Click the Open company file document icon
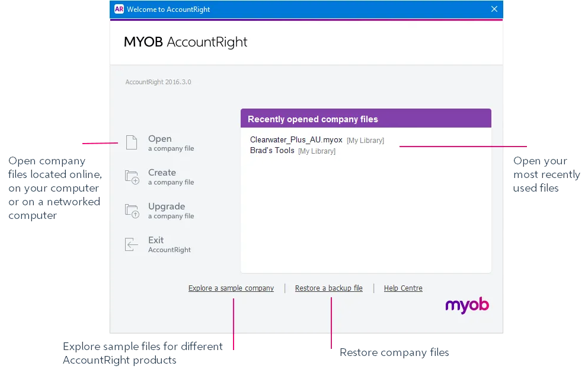588x372 pixels. [x=131, y=142]
